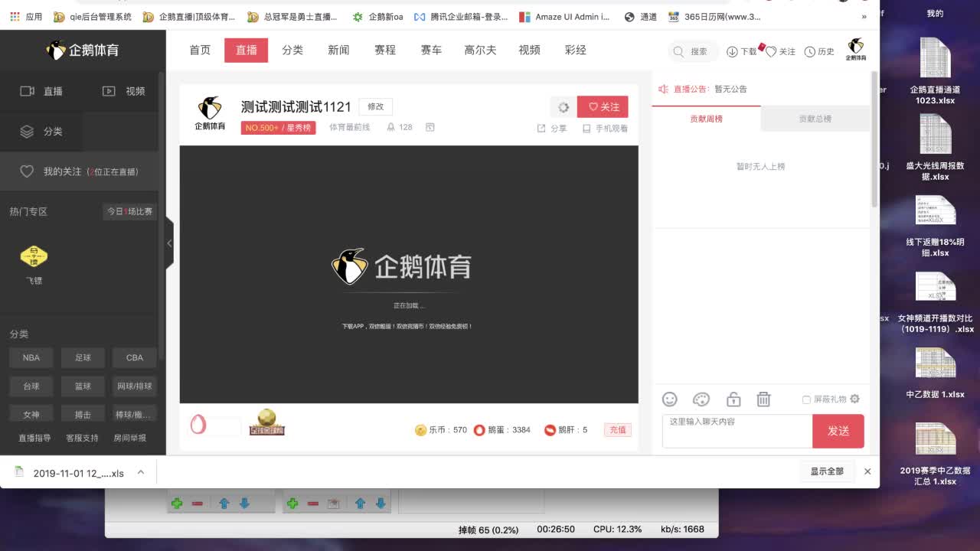Image resolution: width=980 pixels, height=551 pixels.
Task: Open download options for the xls file
Action: pyautogui.click(x=141, y=472)
